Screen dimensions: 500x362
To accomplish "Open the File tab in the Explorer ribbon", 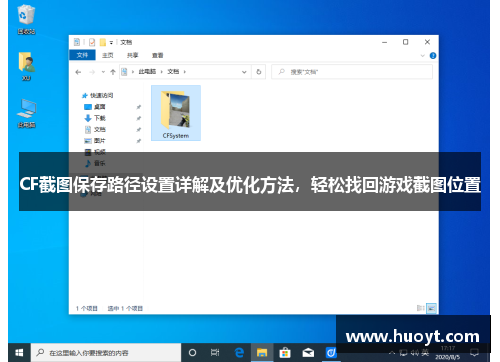I will pyautogui.click(x=82, y=55).
